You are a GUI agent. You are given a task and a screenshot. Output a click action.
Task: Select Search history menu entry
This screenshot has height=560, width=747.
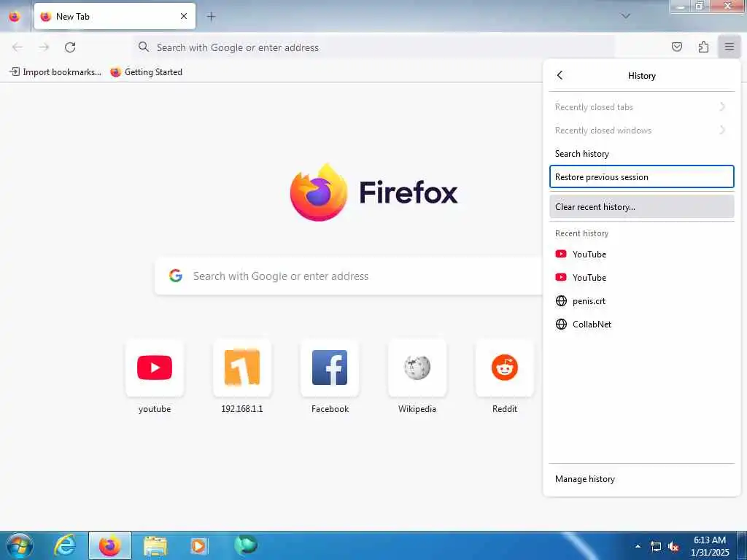tap(642, 154)
